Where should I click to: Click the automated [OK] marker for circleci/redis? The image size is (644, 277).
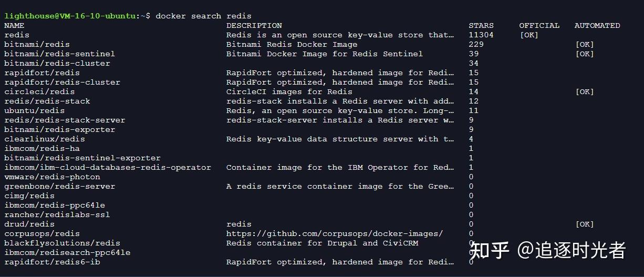585,91
